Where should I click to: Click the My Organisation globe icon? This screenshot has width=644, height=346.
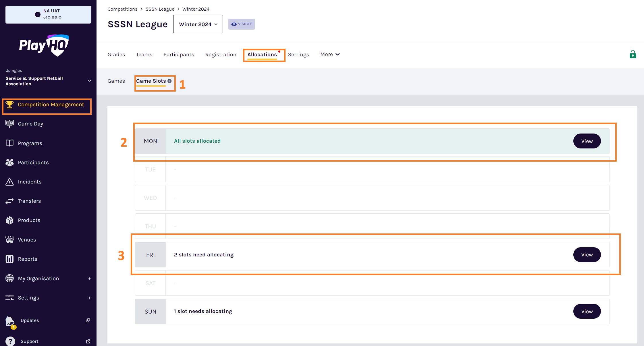[9, 278]
